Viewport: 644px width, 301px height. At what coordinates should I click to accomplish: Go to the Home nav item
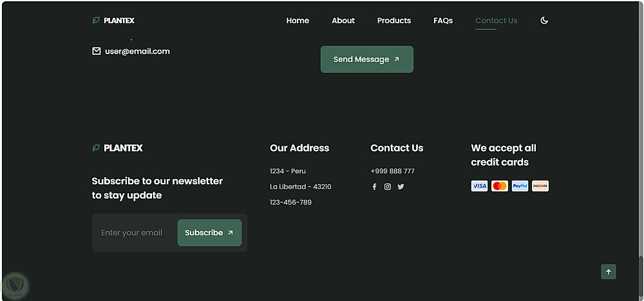point(298,21)
